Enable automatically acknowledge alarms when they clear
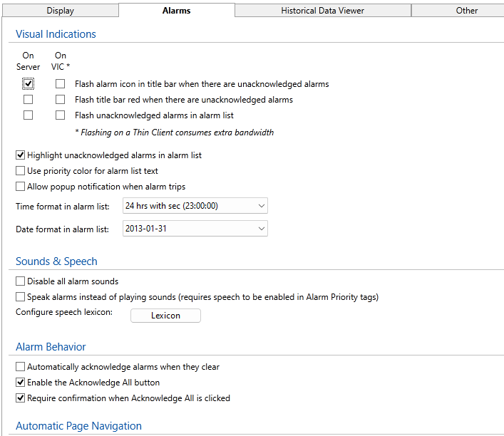Screen dimensions: 504x436 (21, 367)
